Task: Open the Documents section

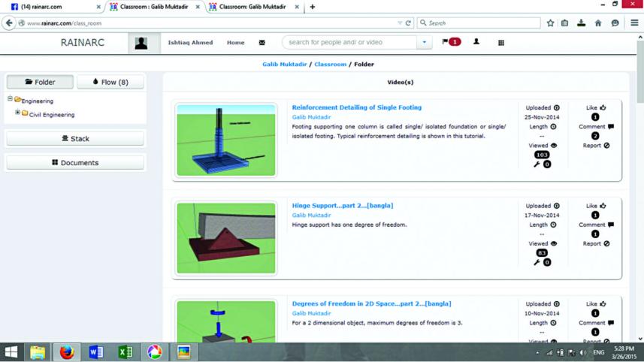Action: point(75,162)
